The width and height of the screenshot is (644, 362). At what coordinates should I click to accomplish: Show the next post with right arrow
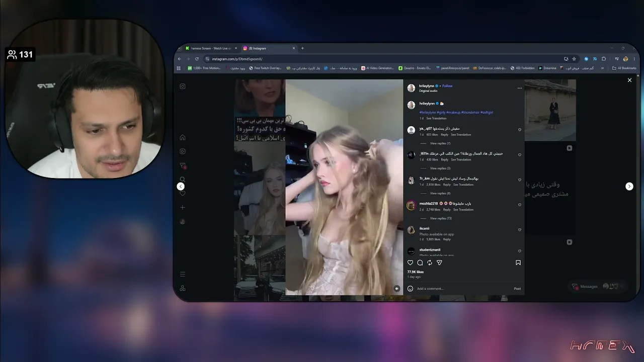629,186
